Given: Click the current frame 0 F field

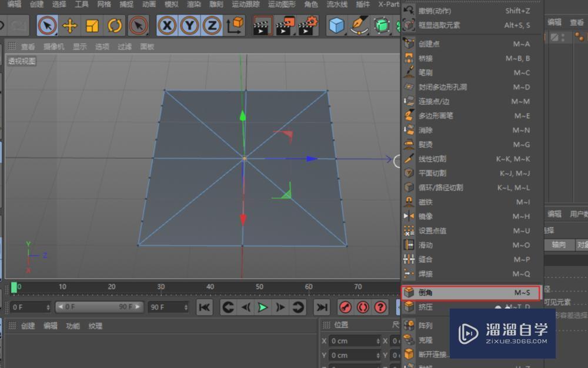Looking at the screenshot, I should point(30,307).
